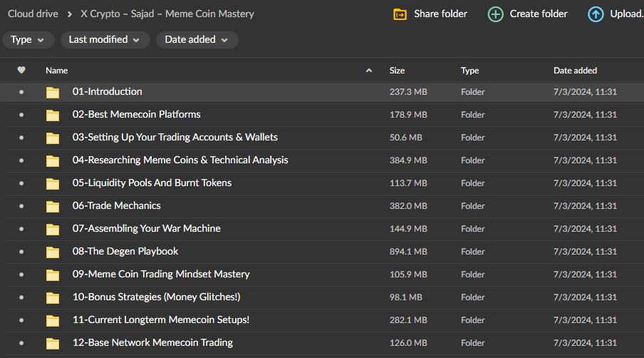Click the 12-Base Network Memecoin Trading folder icon

pyautogui.click(x=53, y=343)
